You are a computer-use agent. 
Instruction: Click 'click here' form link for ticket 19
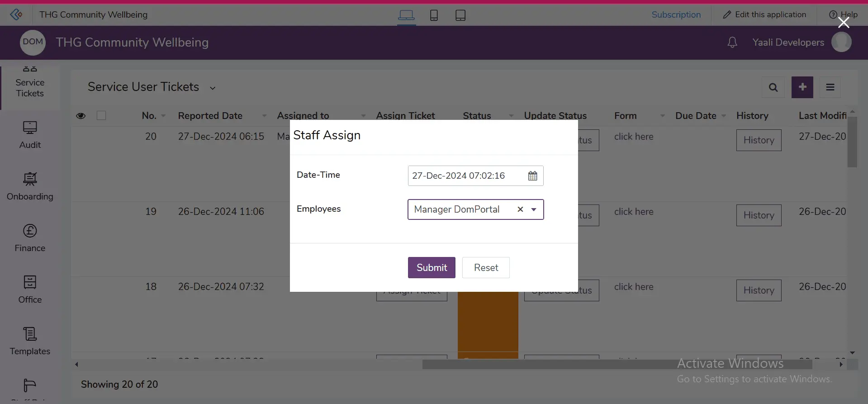click(x=634, y=212)
